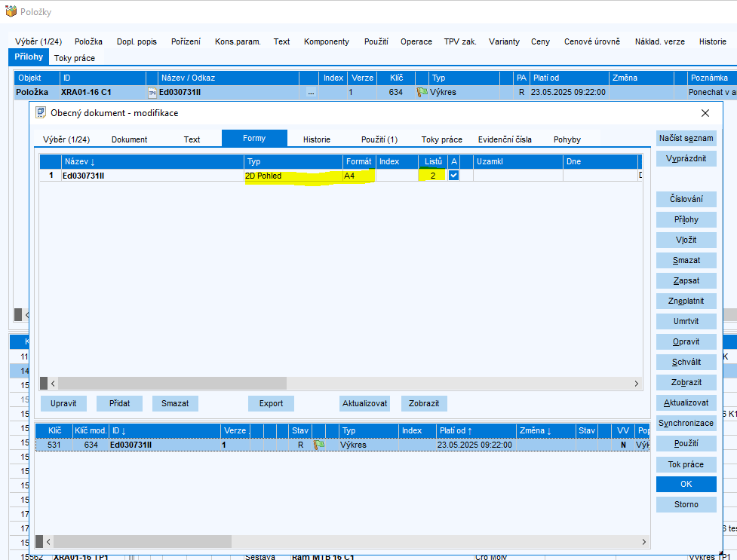Click the Umrtvit button
This screenshot has height=560, width=737.
click(686, 321)
